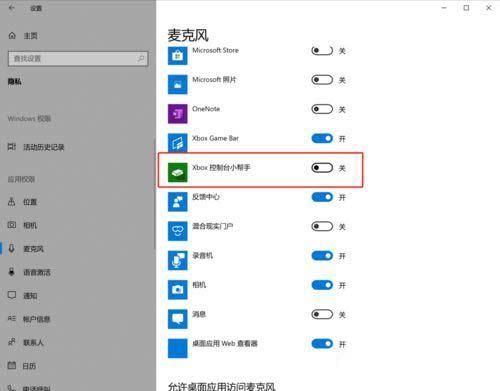Image resolution: width=500 pixels, height=391 pixels.
Task: Click the 反馈中心 app icon
Action: pos(177,202)
